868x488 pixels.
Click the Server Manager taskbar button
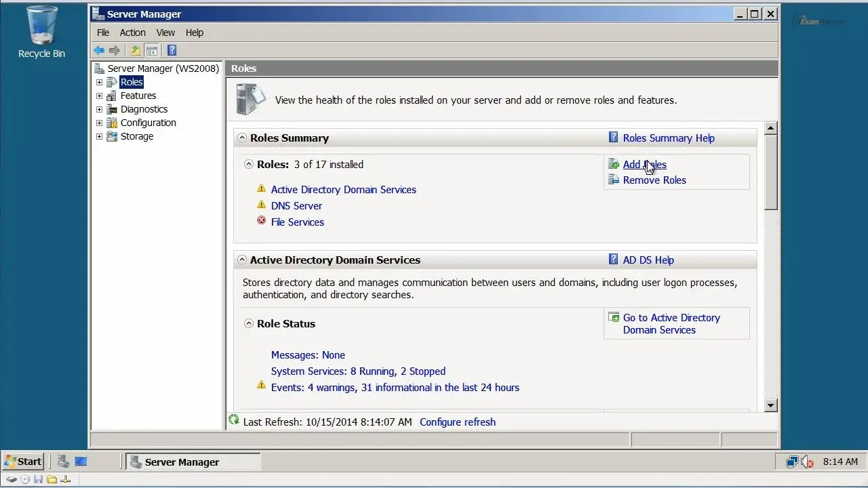[x=193, y=462]
